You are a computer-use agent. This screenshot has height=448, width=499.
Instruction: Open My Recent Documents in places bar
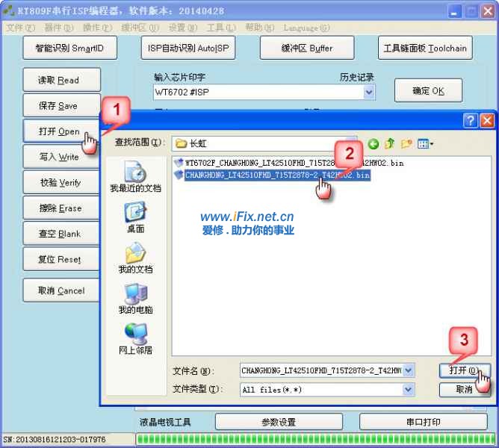[x=135, y=178]
